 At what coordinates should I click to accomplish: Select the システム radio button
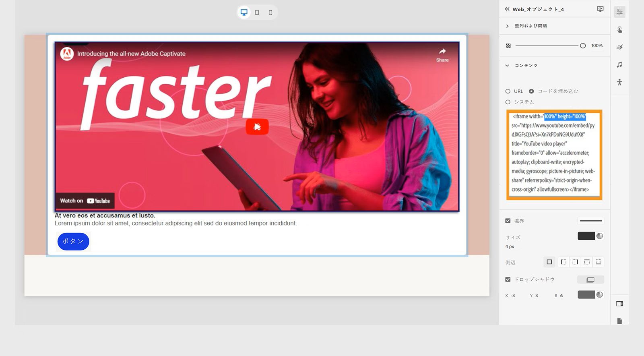pos(508,102)
